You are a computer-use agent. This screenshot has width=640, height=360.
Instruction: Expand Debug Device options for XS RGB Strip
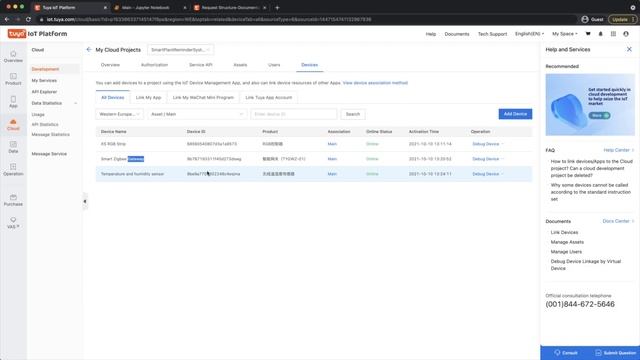pos(502,144)
